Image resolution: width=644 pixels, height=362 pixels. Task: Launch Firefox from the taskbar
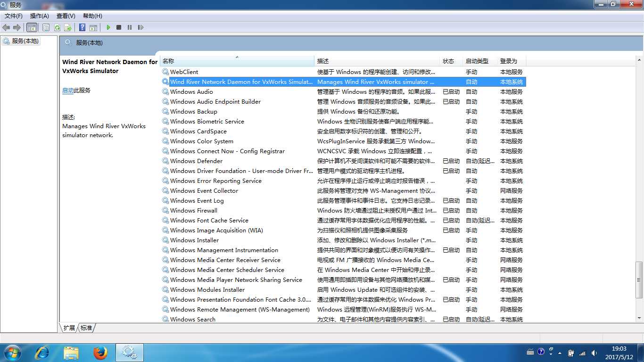pyautogui.click(x=100, y=353)
